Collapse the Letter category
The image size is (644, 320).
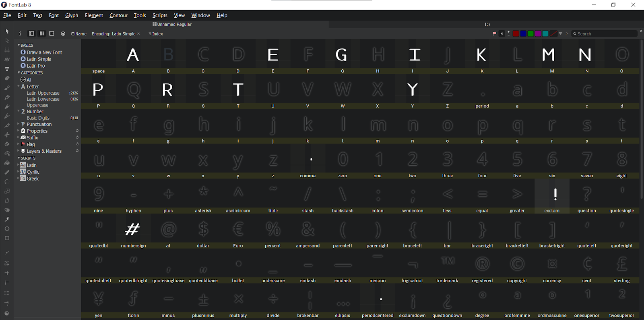(x=19, y=86)
